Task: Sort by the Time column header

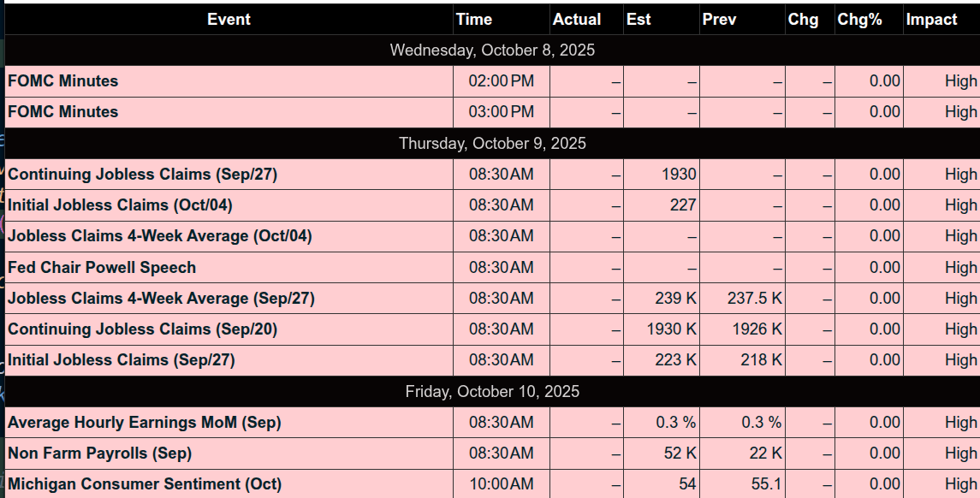Action: (474, 19)
